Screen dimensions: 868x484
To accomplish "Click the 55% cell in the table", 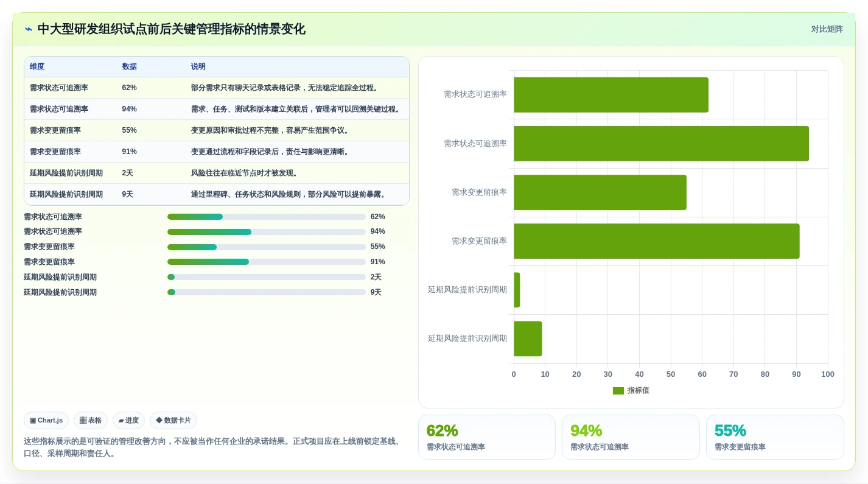I will click(x=129, y=130).
